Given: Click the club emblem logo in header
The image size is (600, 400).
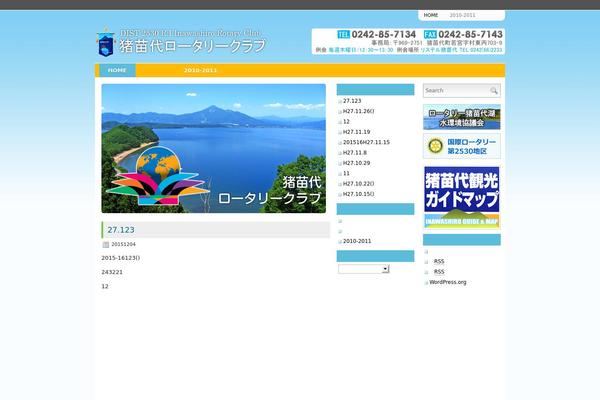Looking at the screenshot, I should 106,42.
